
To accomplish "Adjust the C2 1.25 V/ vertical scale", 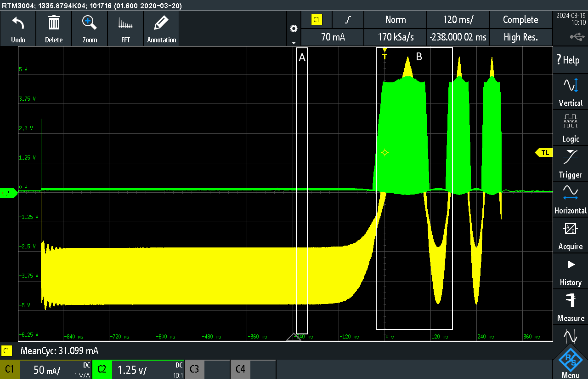I will (x=147, y=369).
